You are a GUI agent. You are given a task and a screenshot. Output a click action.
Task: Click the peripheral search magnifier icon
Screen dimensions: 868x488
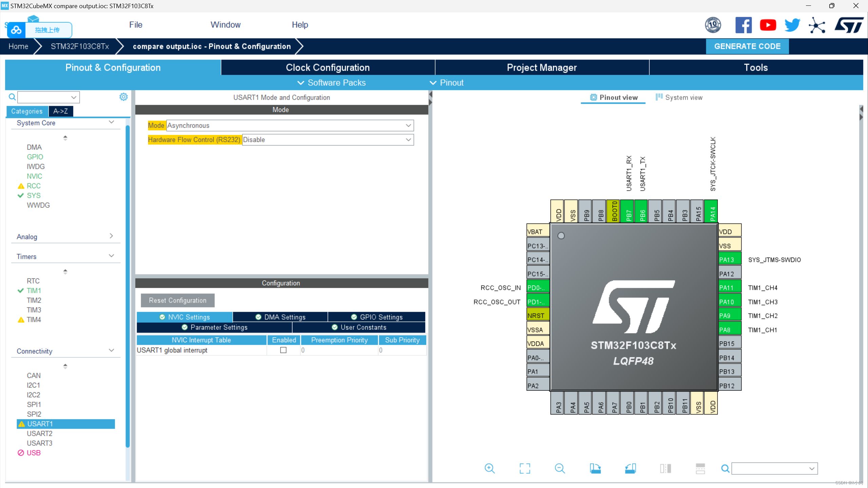point(12,97)
